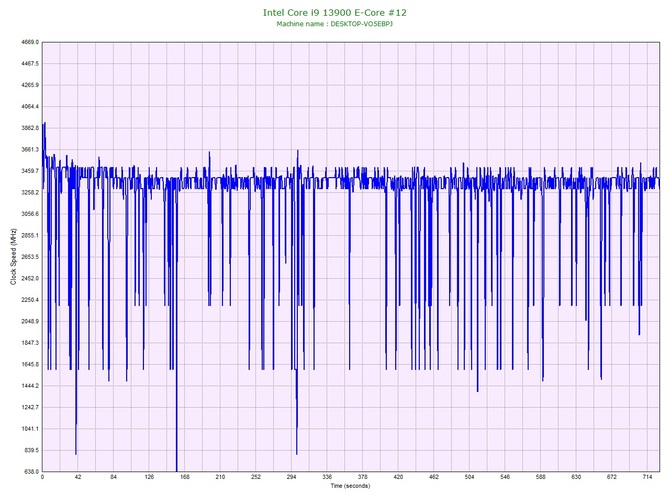Click the y-axis value 638.0
Viewport: 670px width, 503px height.
(31, 472)
